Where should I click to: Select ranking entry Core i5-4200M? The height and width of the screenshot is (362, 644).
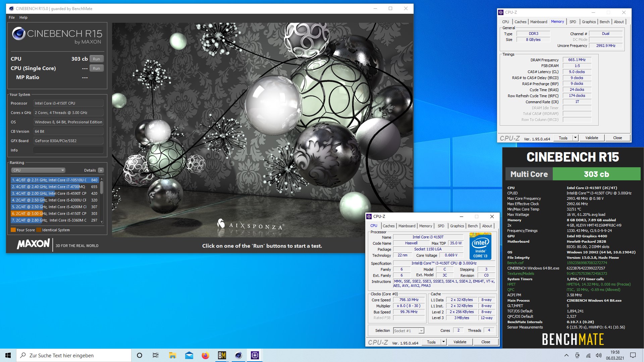pyautogui.click(x=55, y=207)
